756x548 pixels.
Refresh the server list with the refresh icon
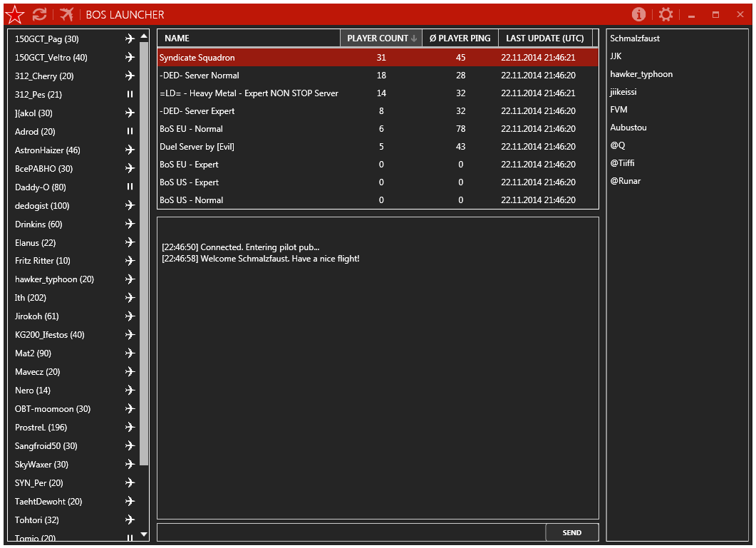39,14
